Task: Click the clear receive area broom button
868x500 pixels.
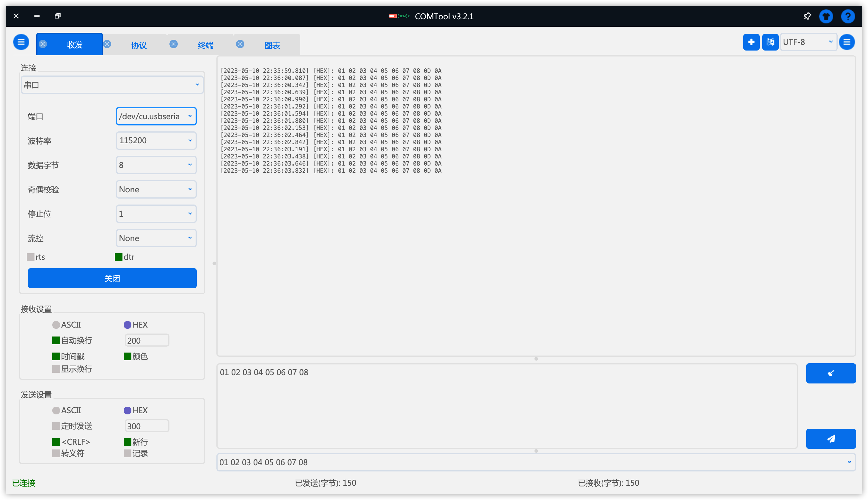Action: [831, 373]
